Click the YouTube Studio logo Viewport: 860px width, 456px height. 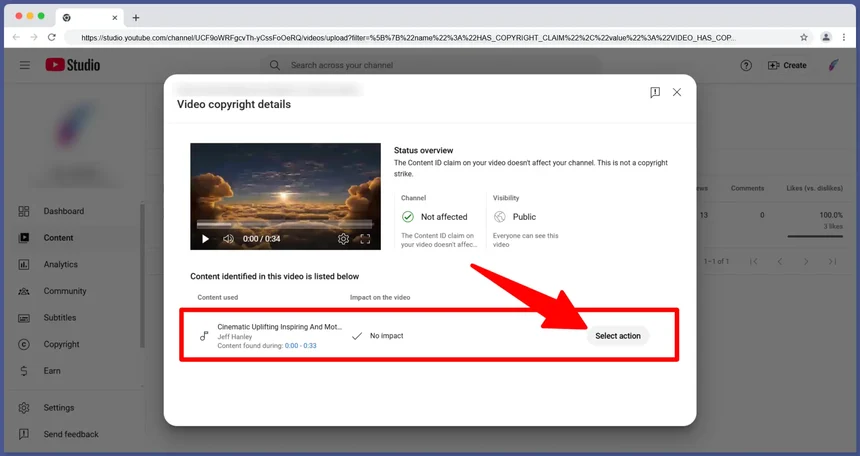click(72, 65)
